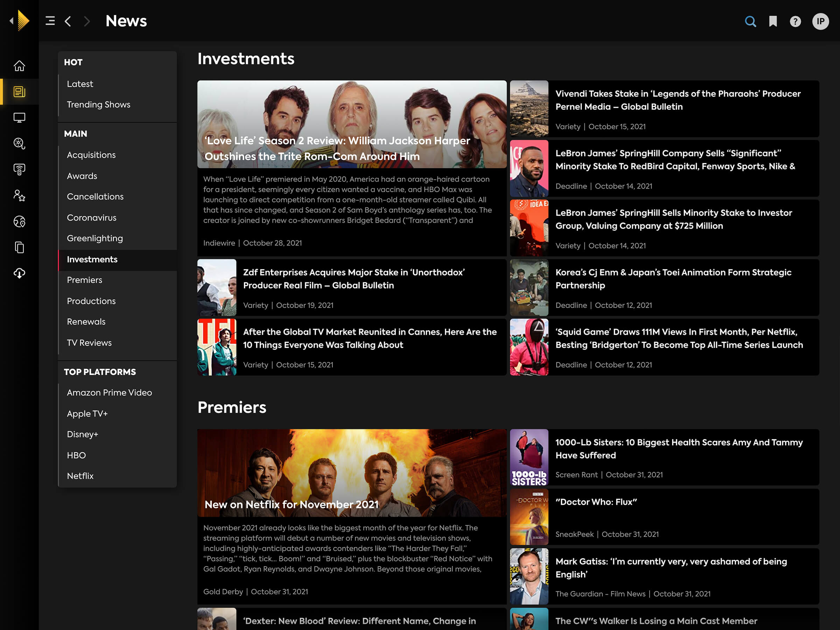The height and width of the screenshot is (630, 840).
Task: Open the stacked pages icon in sidebar
Action: point(19,247)
